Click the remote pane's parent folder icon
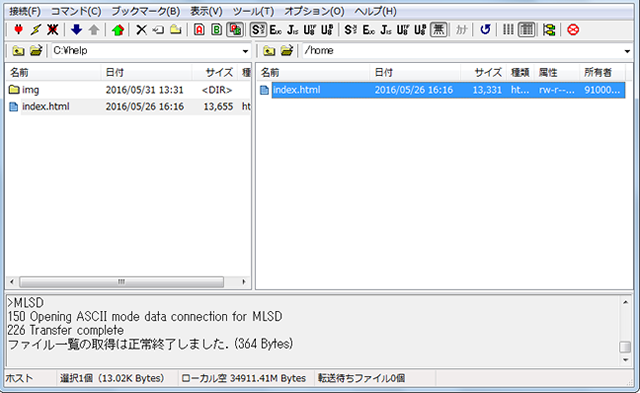This screenshot has width=640, height=393. pos(269,51)
